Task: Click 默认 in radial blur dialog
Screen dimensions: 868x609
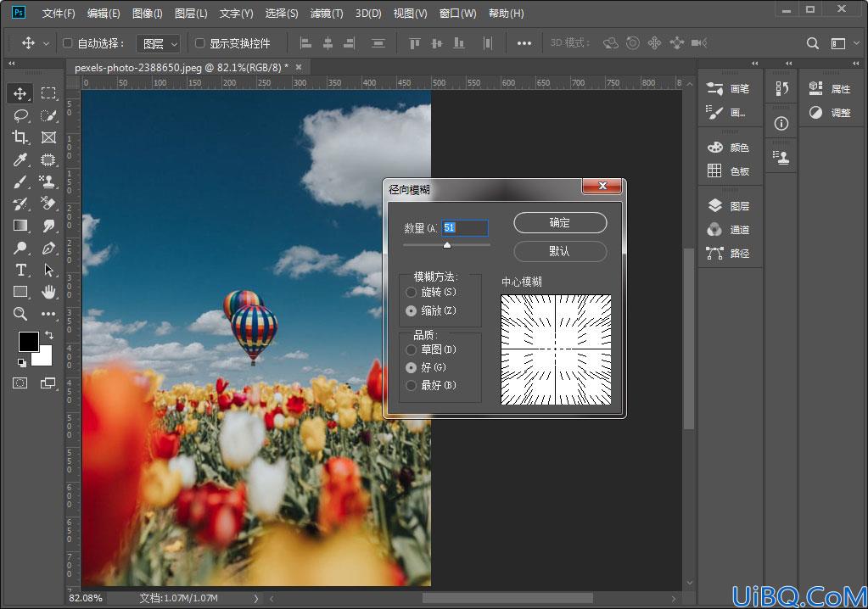Action: pos(560,251)
